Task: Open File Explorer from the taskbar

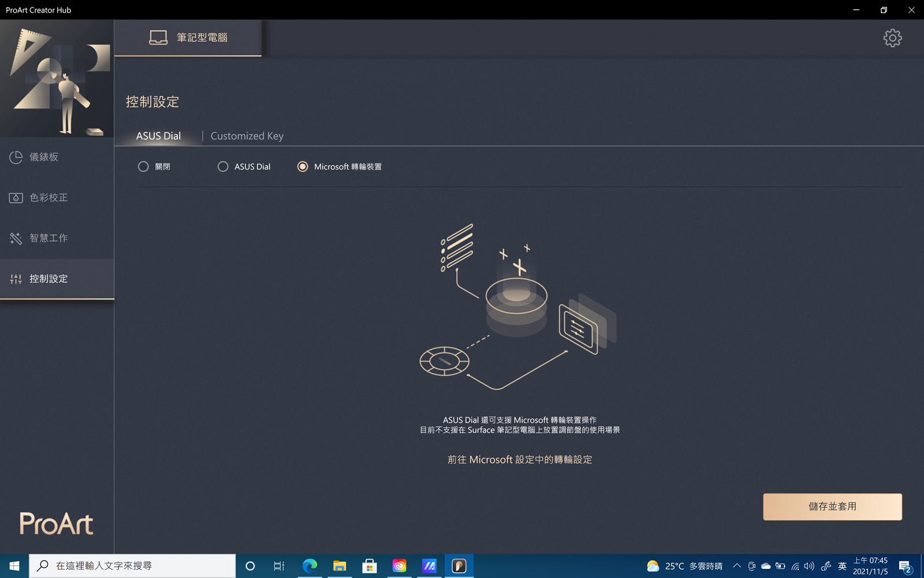Action: pyautogui.click(x=340, y=566)
